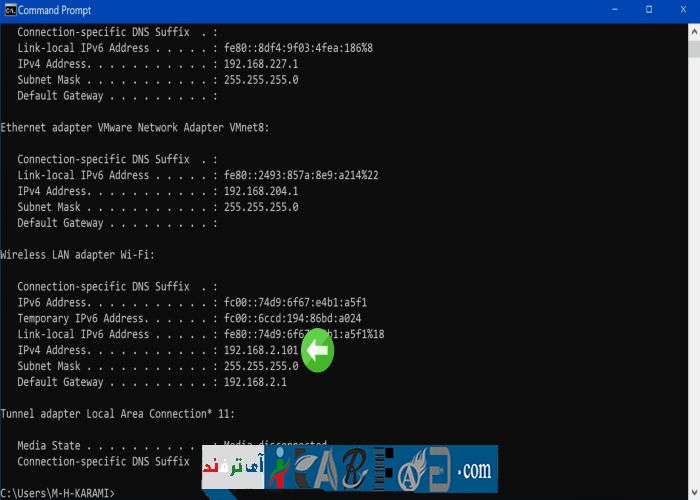Click the IPv4 address 192.168.2.101
The width and height of the screenshot is (700, 500).
point(260,350)
